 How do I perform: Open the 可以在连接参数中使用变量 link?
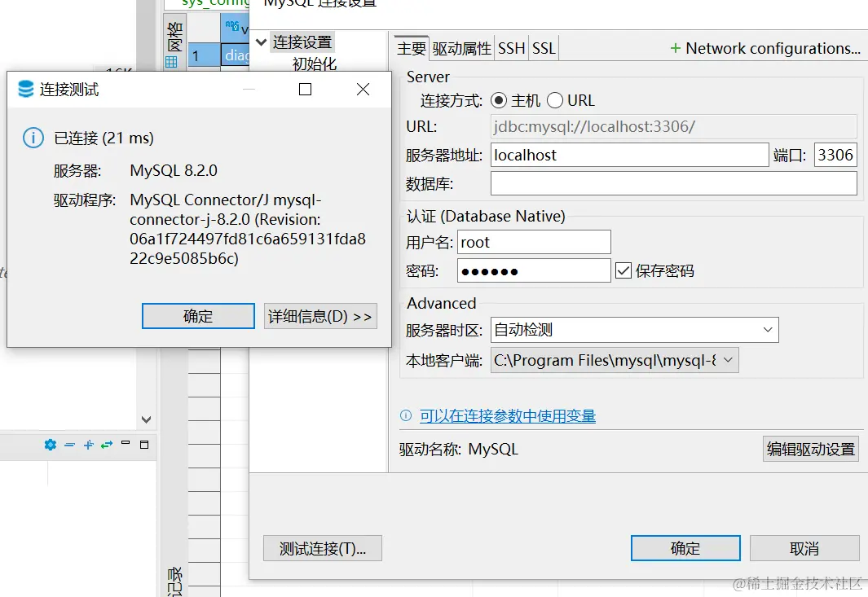coord(507,415)
